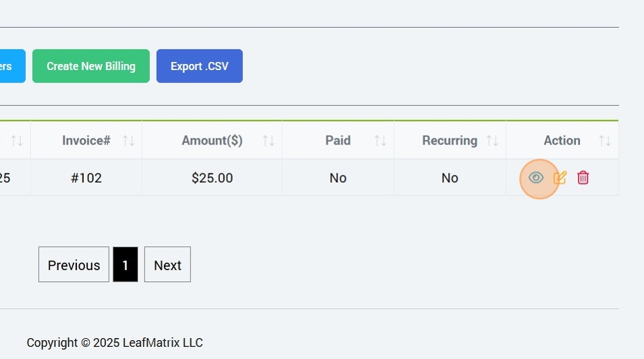Click the sort arrows beside Recurring
Image resolution: width=644 pixels, height=359 pixels.
[492, 141]
